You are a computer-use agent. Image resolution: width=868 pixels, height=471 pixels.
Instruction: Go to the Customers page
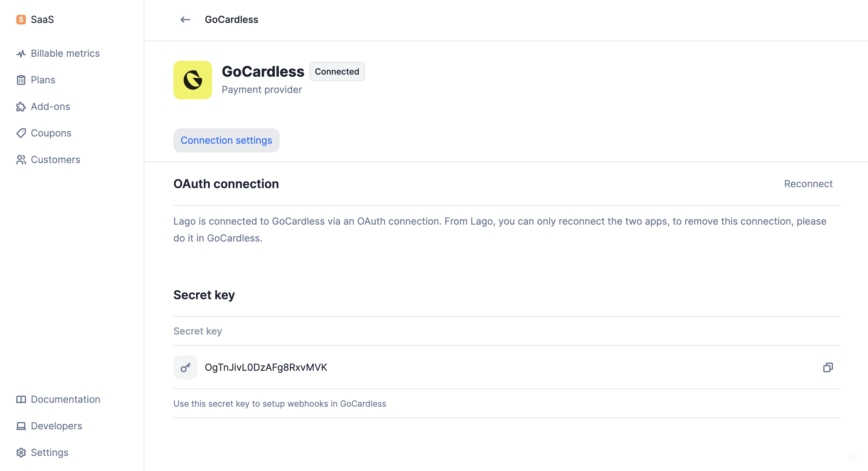[x=55, y=160]
